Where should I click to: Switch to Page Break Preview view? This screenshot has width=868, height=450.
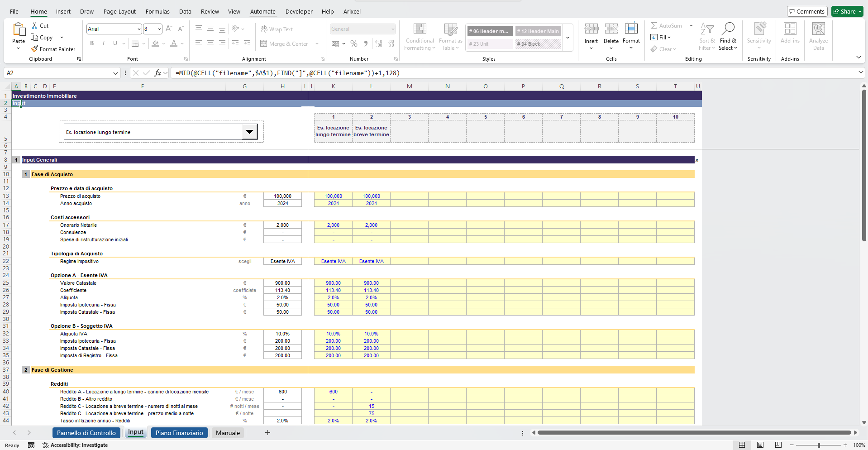(x=778, y=445)
